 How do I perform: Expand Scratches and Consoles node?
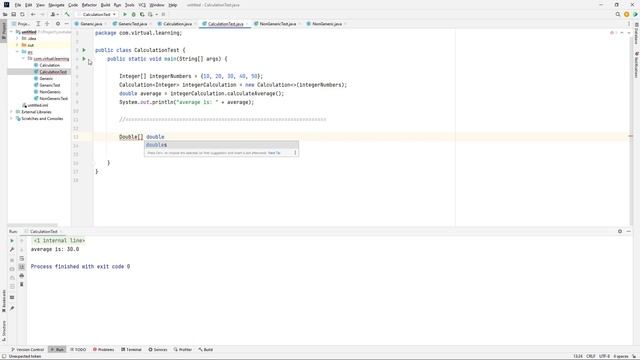[12, 118]
